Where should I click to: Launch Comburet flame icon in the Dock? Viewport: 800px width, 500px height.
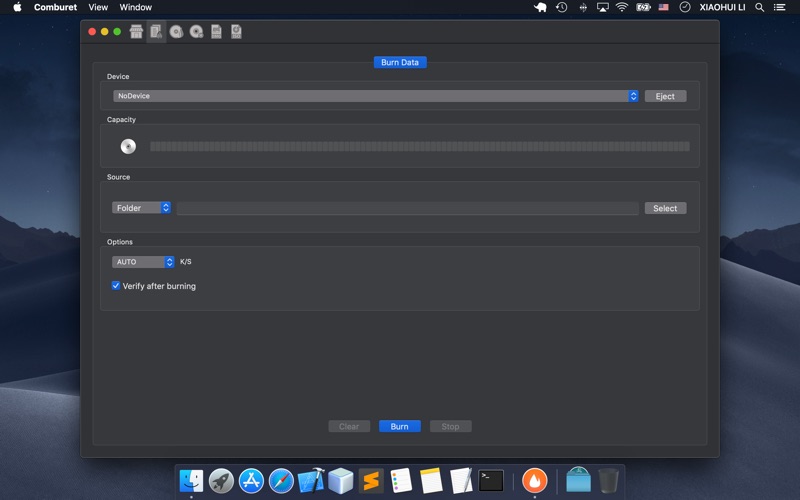click(x=534, y=480)
